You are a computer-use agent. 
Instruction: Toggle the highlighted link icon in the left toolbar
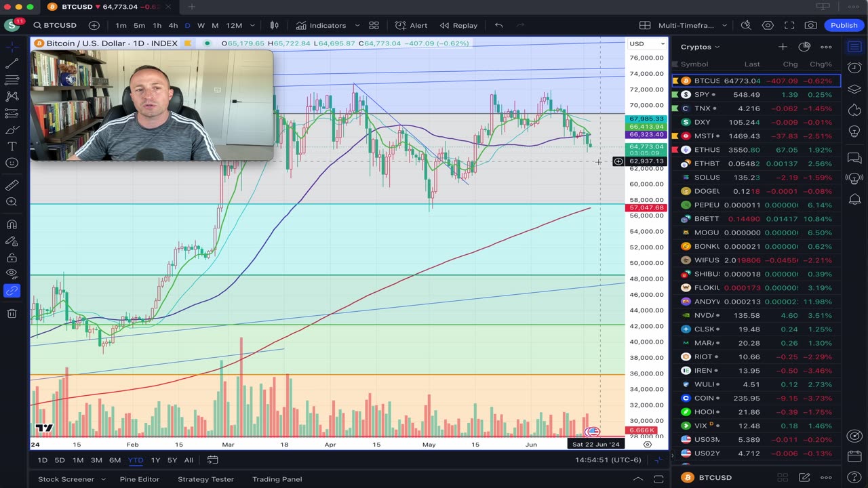[x=12, y=291]
